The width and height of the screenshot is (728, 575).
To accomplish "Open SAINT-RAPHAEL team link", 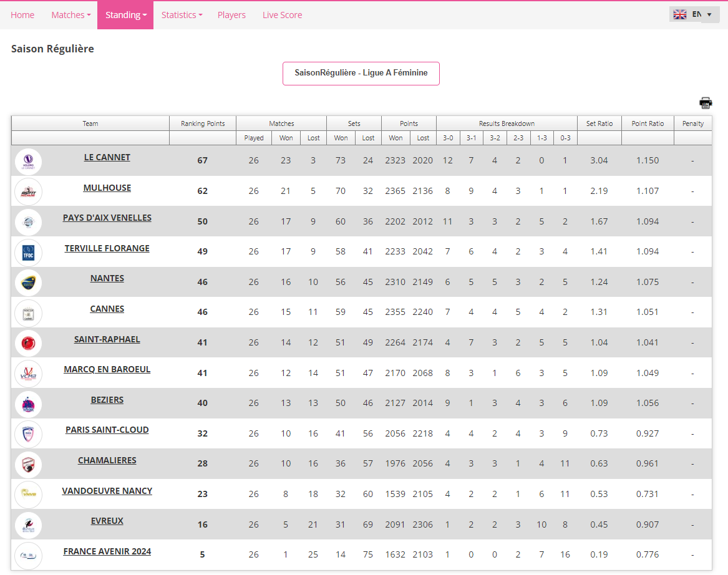I will tap(107, 340).
